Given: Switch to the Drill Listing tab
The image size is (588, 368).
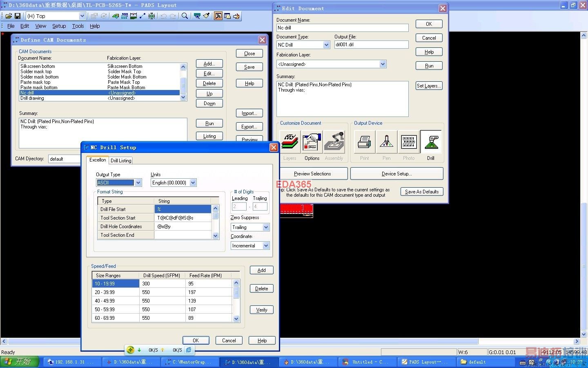Looking at the screenshot, I should tap(121, 161).
